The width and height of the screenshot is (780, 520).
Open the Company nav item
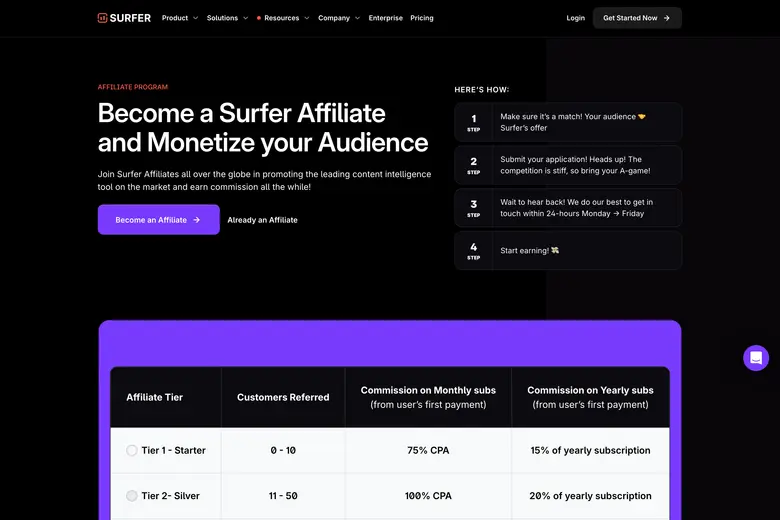coord(334,18)
